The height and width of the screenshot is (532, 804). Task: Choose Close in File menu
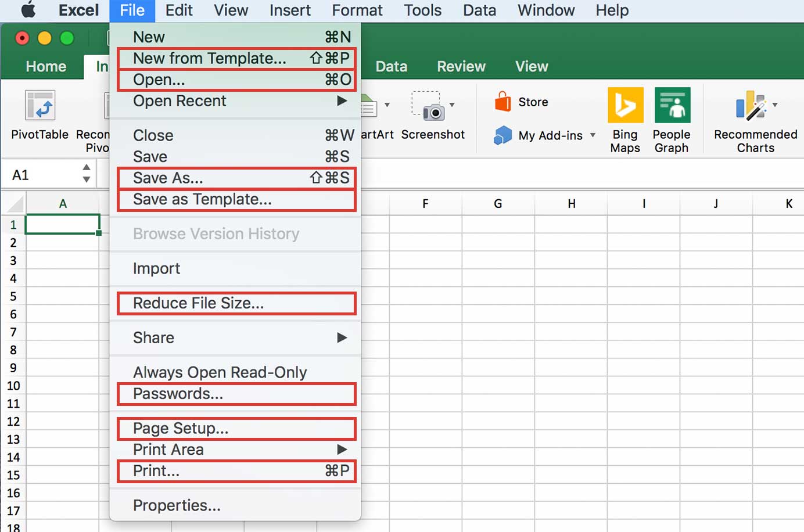pyautogui.click(x=235, y=135)
